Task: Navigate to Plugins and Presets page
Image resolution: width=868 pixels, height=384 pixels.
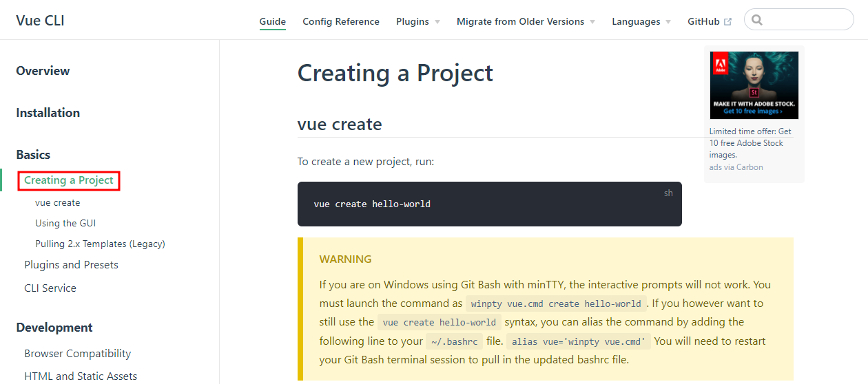Action: [71, 265]
